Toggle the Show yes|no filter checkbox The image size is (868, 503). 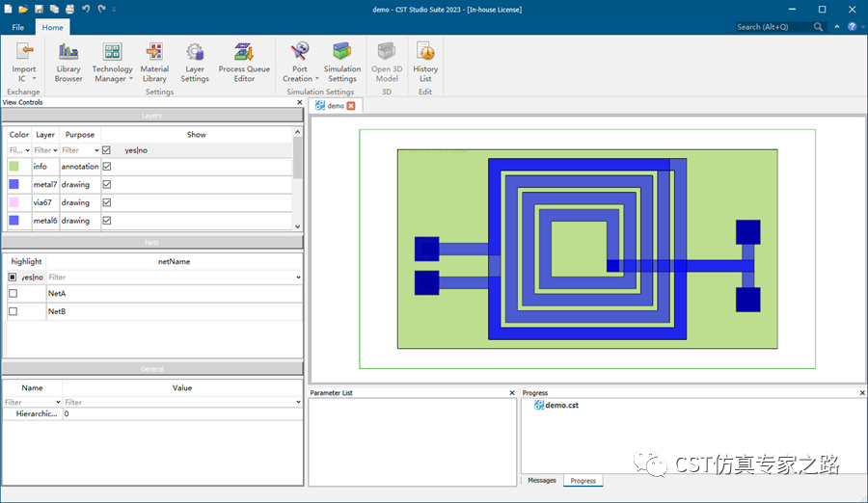107,150
